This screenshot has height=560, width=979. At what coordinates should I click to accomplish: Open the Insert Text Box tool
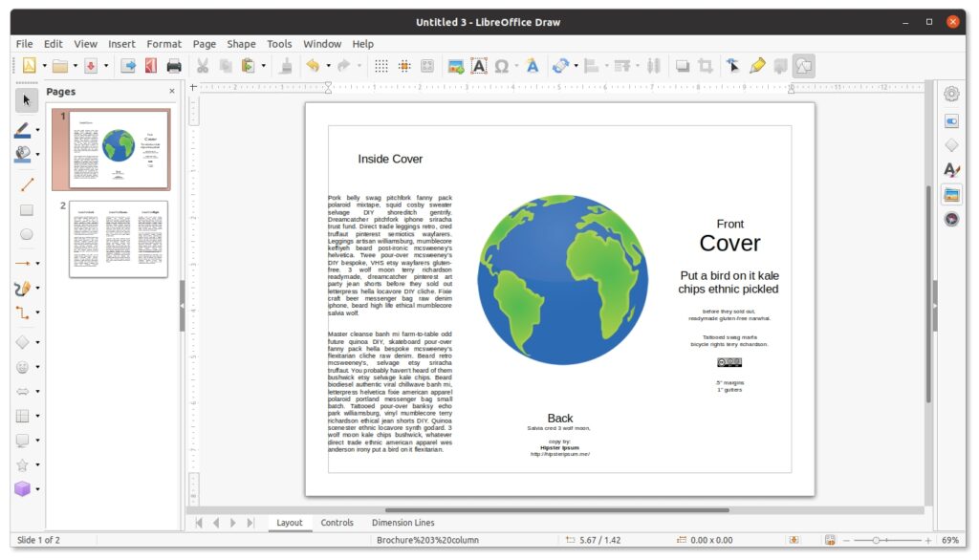pos(478,65)
